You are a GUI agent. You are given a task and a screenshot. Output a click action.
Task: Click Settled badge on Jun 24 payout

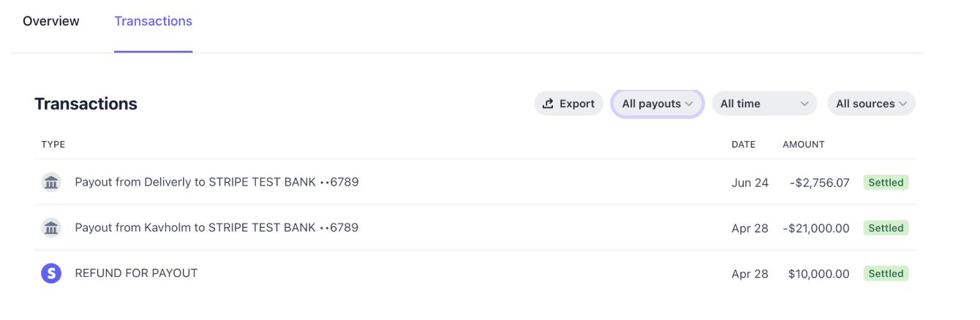(x=886, y=183)
